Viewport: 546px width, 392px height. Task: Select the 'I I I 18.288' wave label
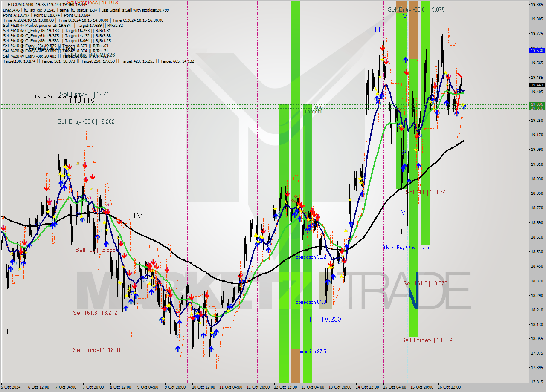click(325, 319)
